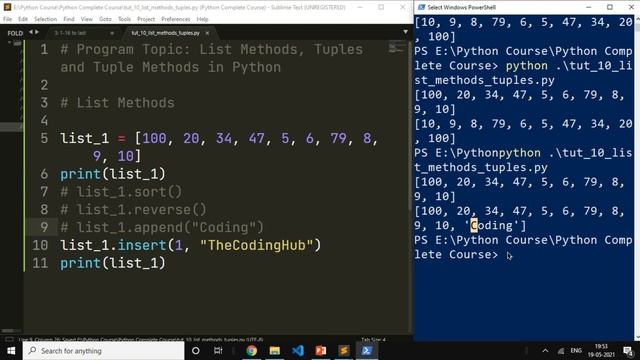
Task: Close the first inactive file tab
Action: click(x=112, y=33)
